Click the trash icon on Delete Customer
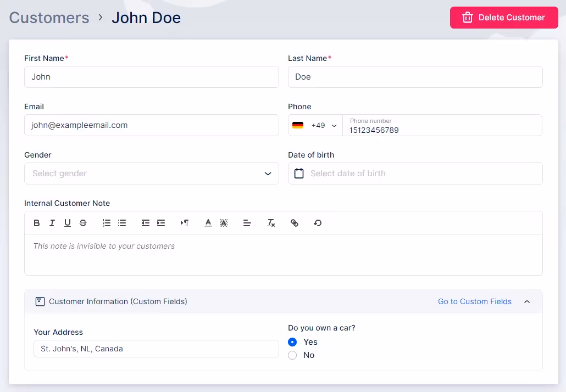This screenshot has height=392, width=566. tap(468, 18)
